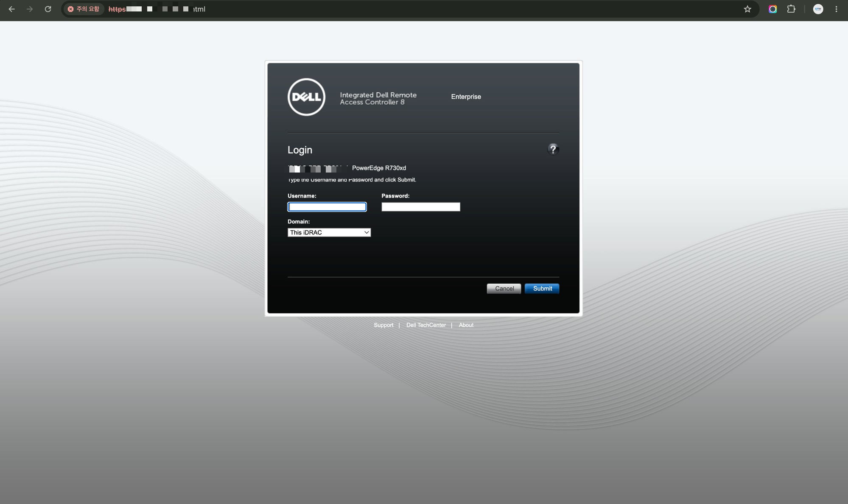Open the Domain dropdown showing This iDRAC
The image size is (848, 504).
point(329,232)
